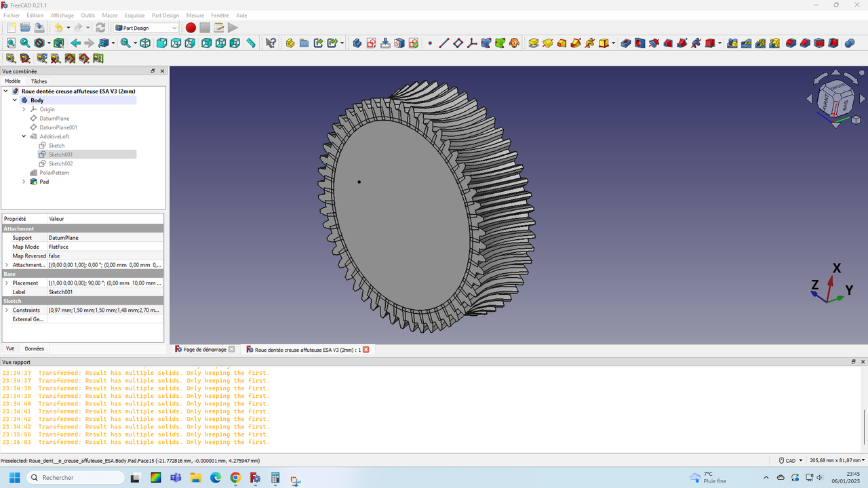This screenshot has width=868, height=488.
Task: Open the additive primitive dropdown arrow
Action: coord(614,43)
